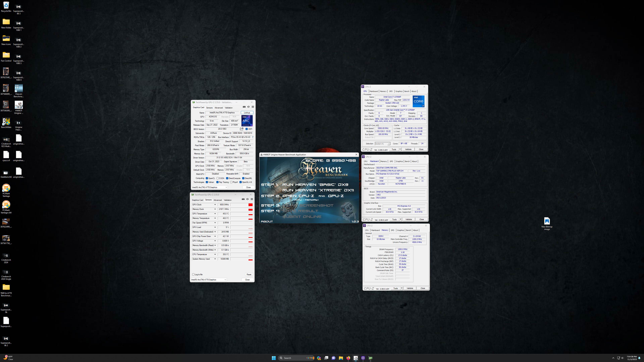Expand the GPU Chip Power Draw dropdown

(x=215, y=236)
